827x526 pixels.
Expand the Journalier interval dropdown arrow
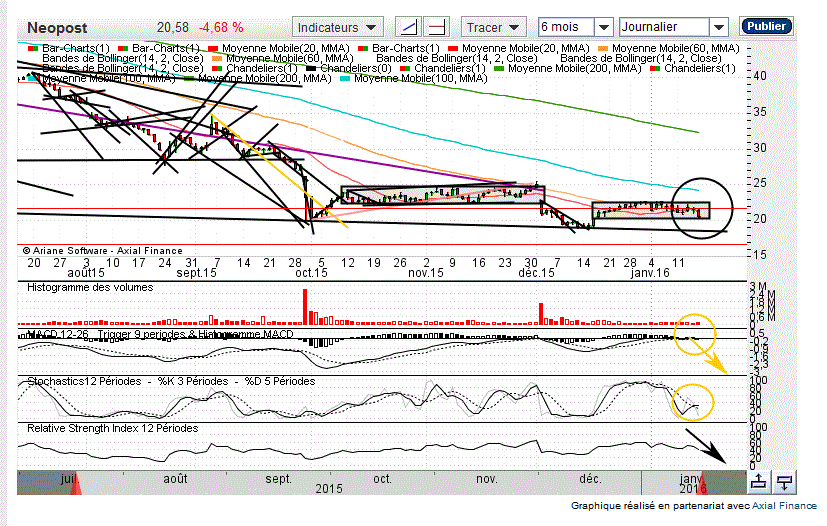pyautogui.click(x=719, y=27)
